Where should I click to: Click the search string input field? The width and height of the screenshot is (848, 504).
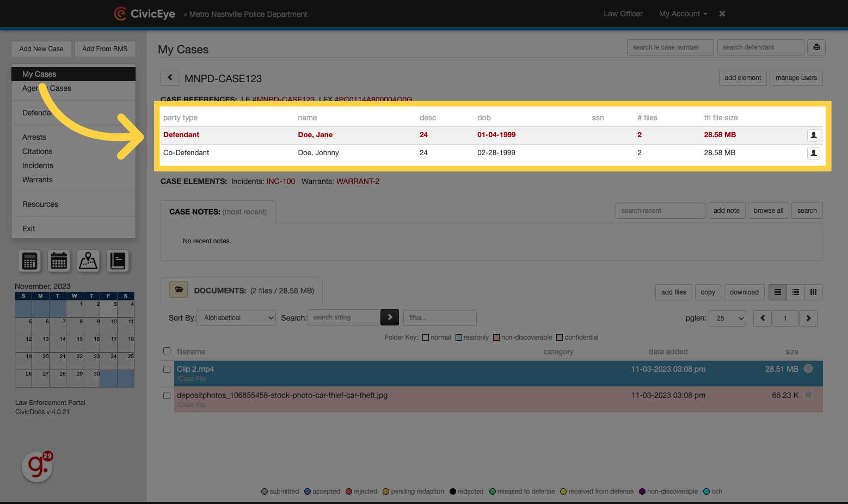coord(344,317)
